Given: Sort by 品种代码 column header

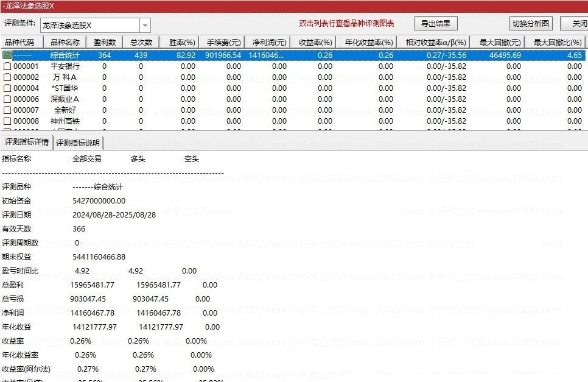Looking at the screenshot, I should 22,43.
